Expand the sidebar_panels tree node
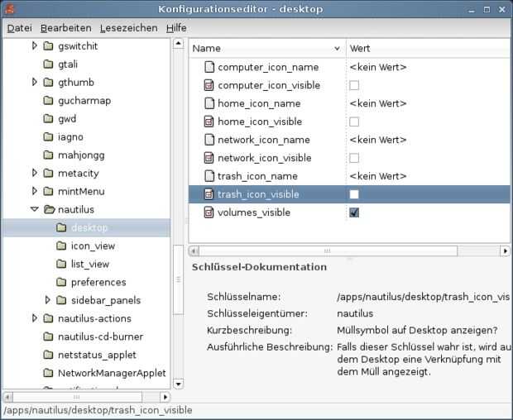Screen dimensions: 513x420 47,300
